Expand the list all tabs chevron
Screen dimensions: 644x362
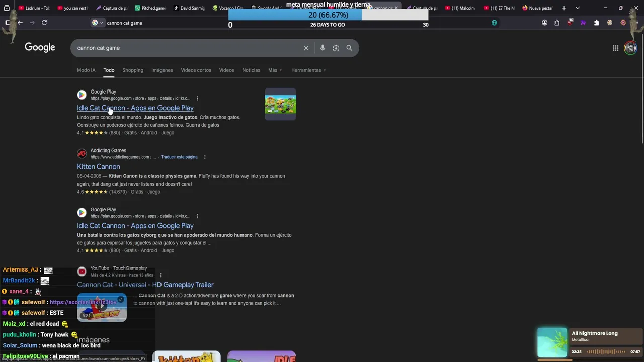point(577,8)
